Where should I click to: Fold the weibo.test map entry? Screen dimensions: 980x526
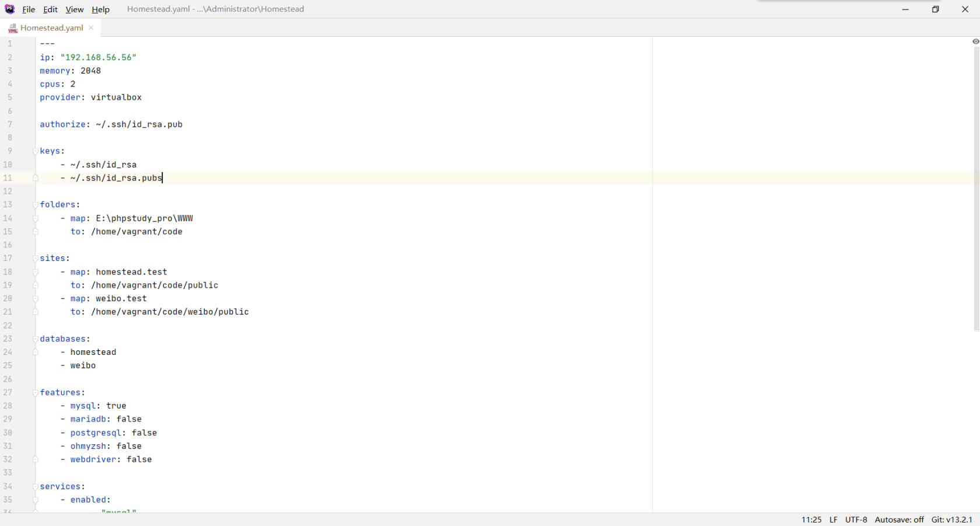(x=36, y=299)
